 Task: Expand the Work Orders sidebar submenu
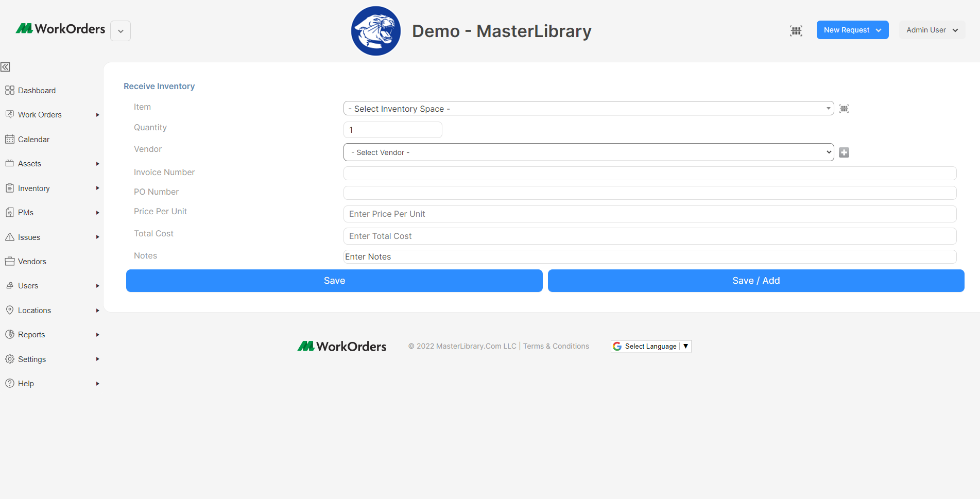tap(97, 114)
